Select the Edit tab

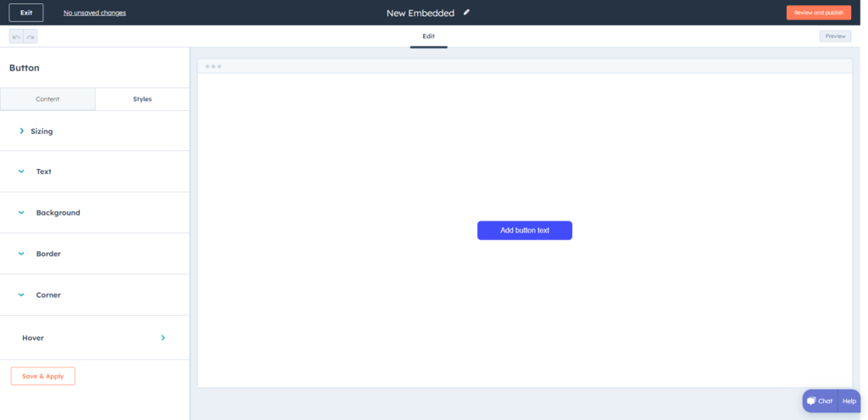click(428, 36)
